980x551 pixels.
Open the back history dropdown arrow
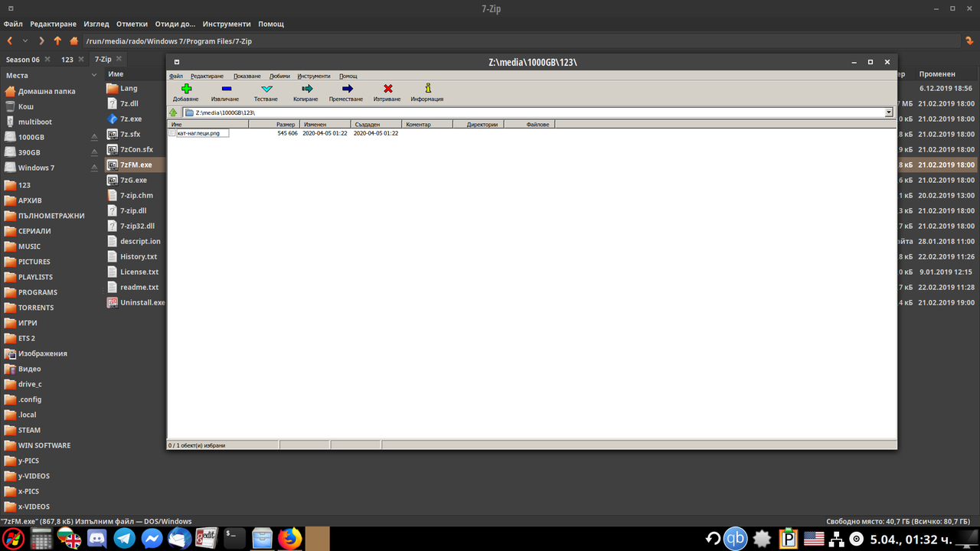pos(25,41)
